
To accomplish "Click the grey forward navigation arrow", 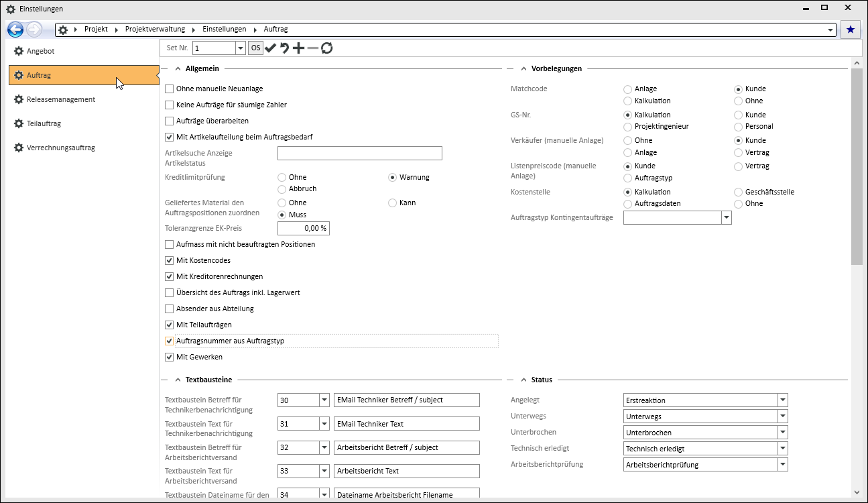I will tap(34, 30).
